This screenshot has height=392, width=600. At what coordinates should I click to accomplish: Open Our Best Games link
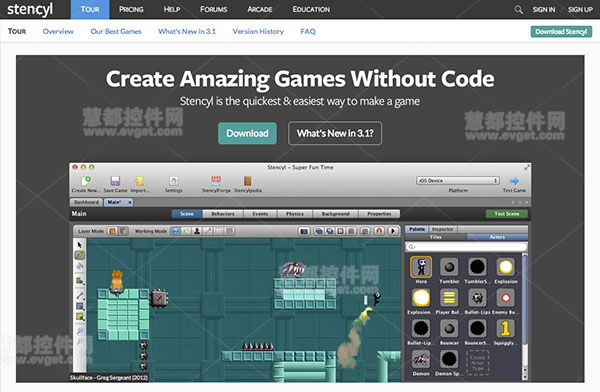pyautogui.click(x=116, y=31)
